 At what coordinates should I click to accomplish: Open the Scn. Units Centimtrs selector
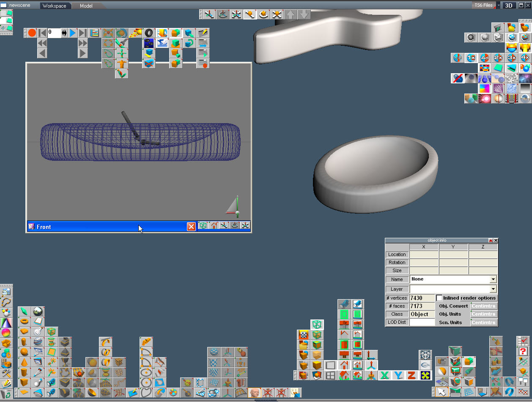coord(484,322)
